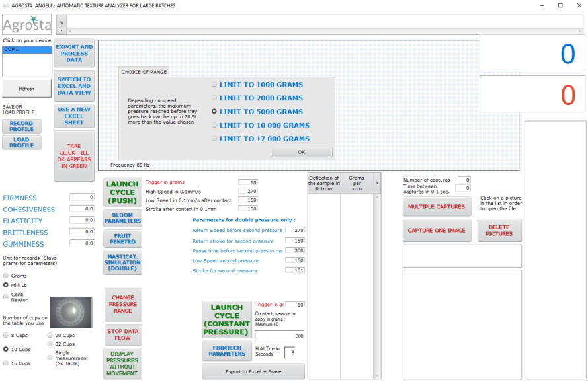Select Grams unit radio button

(6, 276)
